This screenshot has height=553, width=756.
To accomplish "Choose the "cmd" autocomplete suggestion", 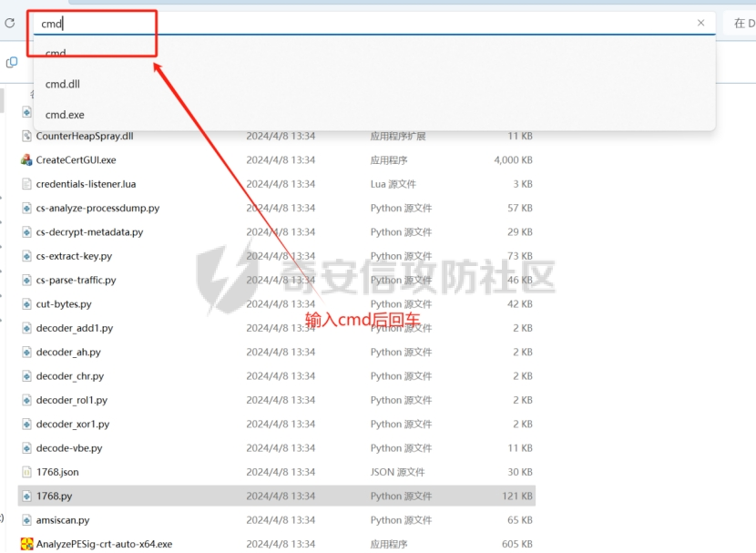I will (56, 54).
